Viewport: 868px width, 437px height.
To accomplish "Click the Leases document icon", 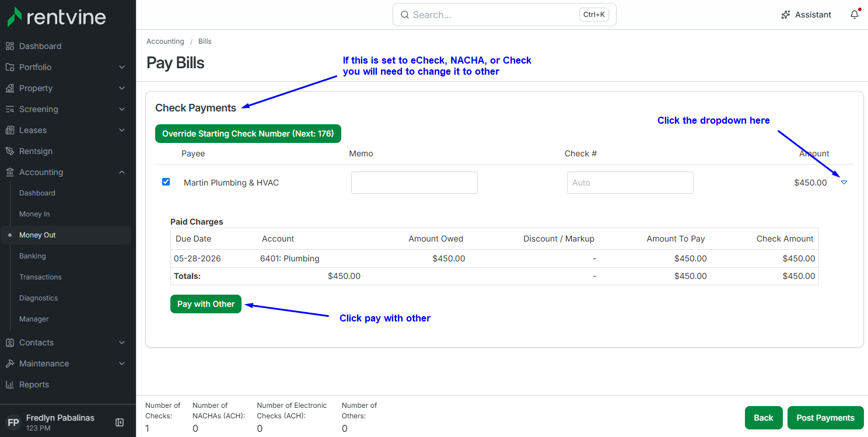I will (10, 130).
